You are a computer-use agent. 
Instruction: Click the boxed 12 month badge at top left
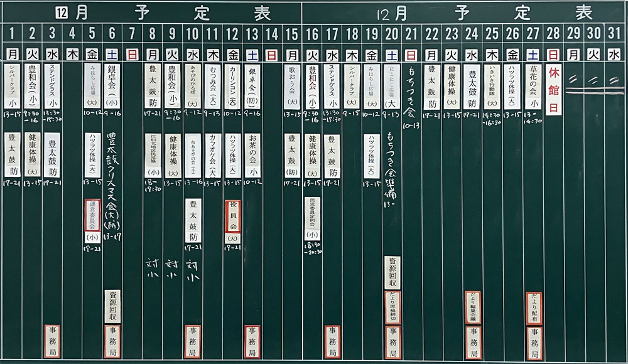point(62,12)
